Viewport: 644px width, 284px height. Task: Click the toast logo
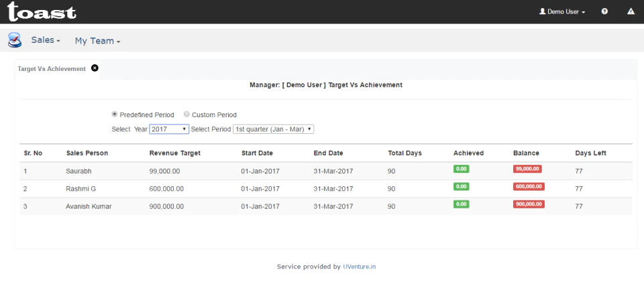[x=42, y=11]
